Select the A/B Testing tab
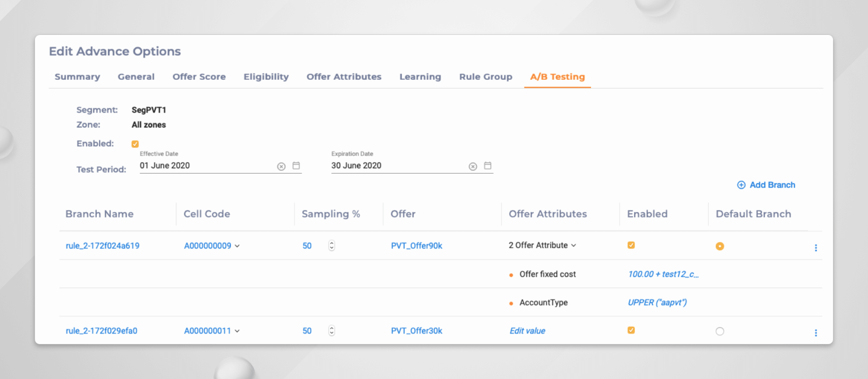Screen dimensions: 868x379 click(558, 77)
